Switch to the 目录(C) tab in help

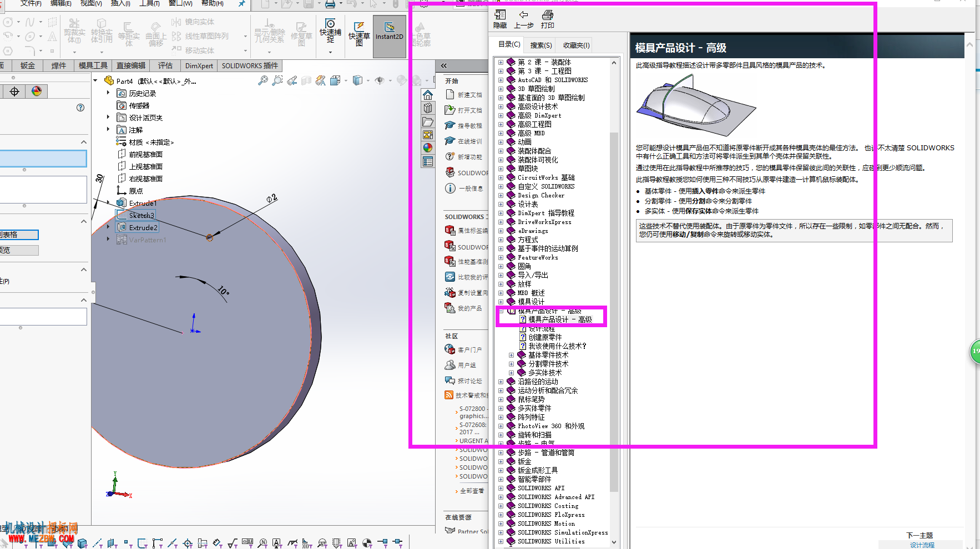click(x=509, y=44)
